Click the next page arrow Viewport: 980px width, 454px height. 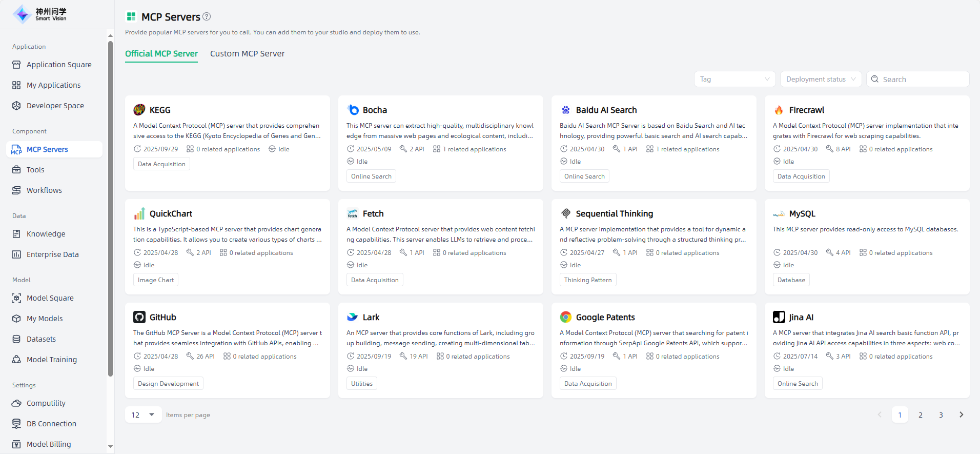(961, 414)
